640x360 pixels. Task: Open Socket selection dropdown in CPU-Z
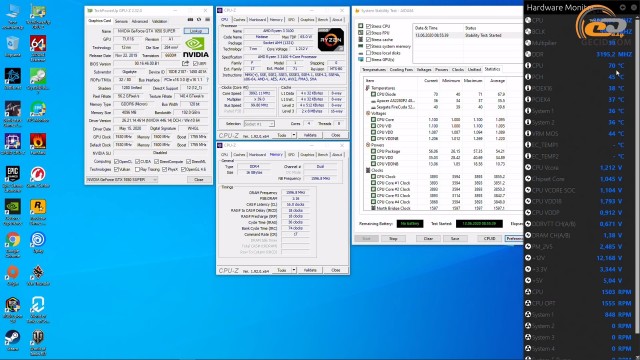tap(259, 124)
